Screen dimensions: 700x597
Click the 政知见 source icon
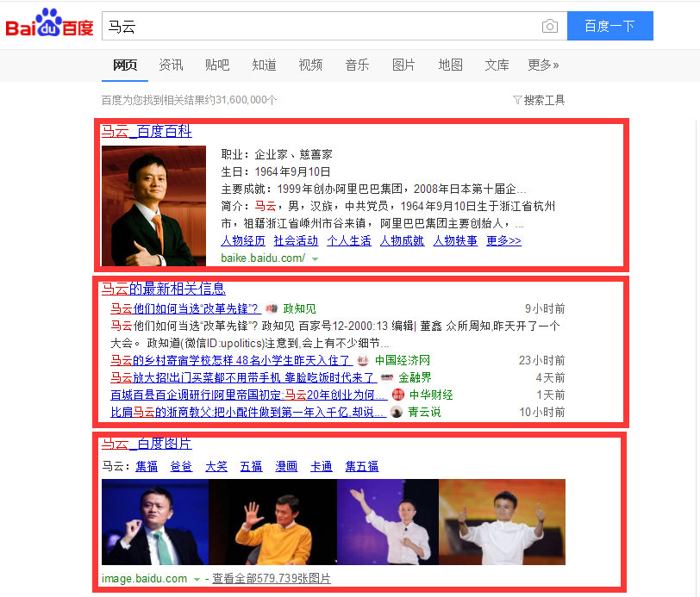pyautogui.click(x=272, y=308)
